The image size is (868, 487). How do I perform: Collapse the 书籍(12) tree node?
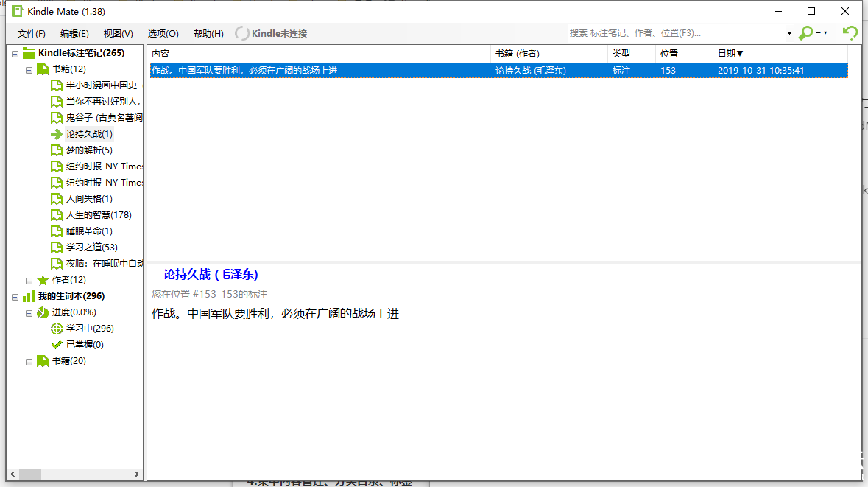click(x=29, y=71)
